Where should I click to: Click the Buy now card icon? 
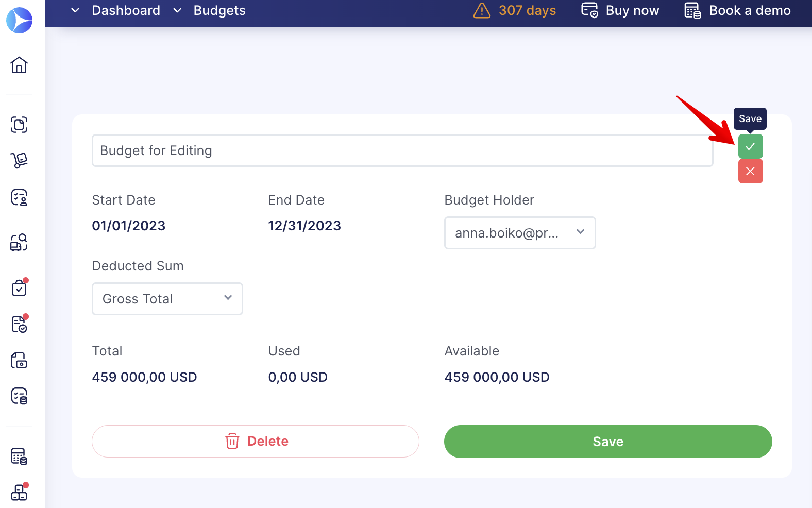coord(589,10)
